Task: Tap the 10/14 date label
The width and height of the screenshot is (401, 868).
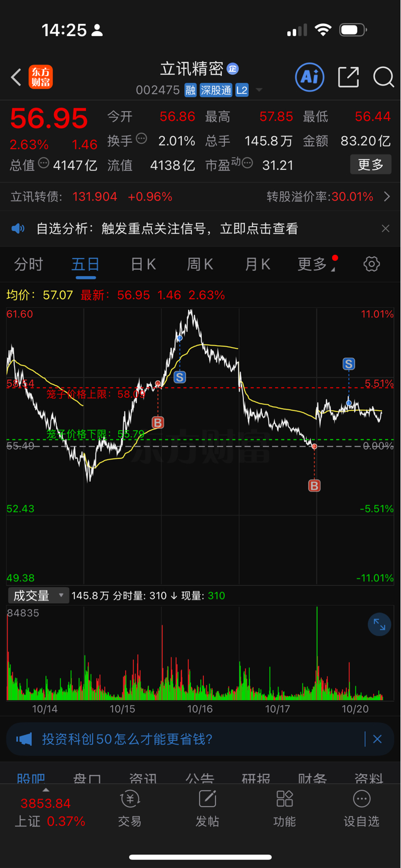Action: pos(45,709)
